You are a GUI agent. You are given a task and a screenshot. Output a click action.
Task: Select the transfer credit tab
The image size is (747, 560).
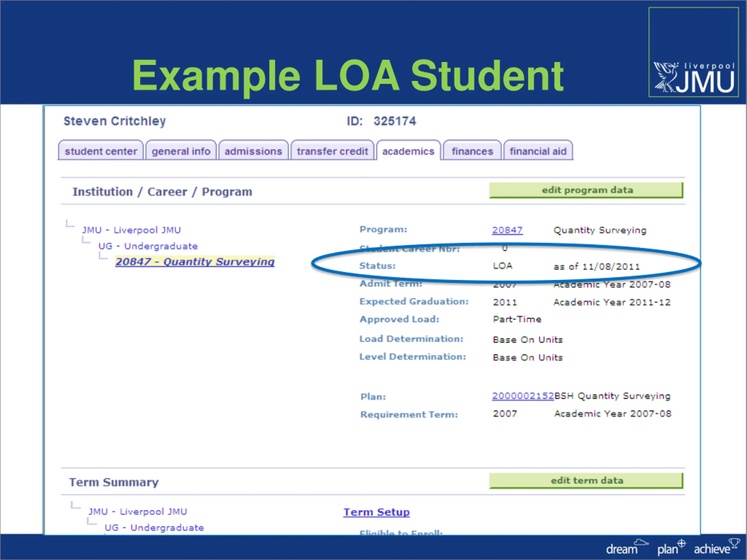pos(332,150)
